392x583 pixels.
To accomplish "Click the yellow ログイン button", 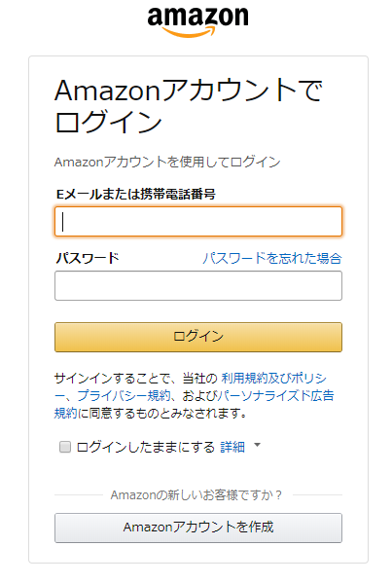I will 198,337.
